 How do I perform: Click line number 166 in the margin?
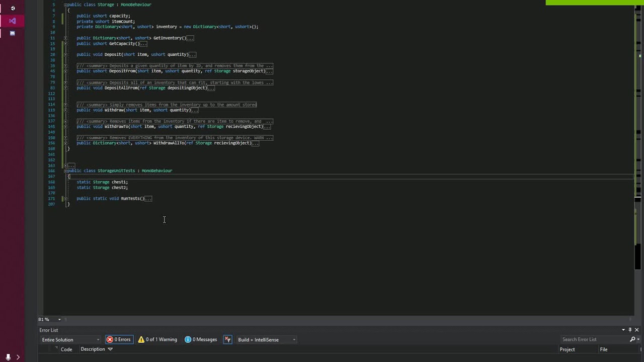[x=52, y=171]
